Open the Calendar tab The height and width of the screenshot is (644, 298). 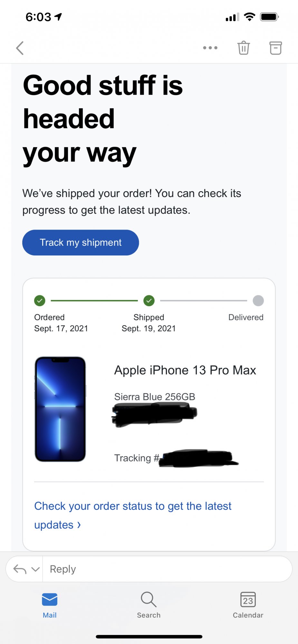point(248,605)
